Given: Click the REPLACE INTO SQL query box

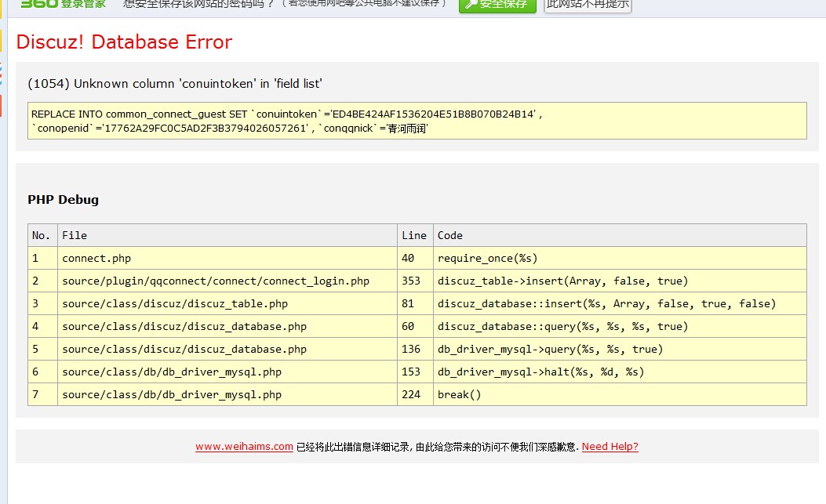Looking at the screenshot, I should (417, 121).
